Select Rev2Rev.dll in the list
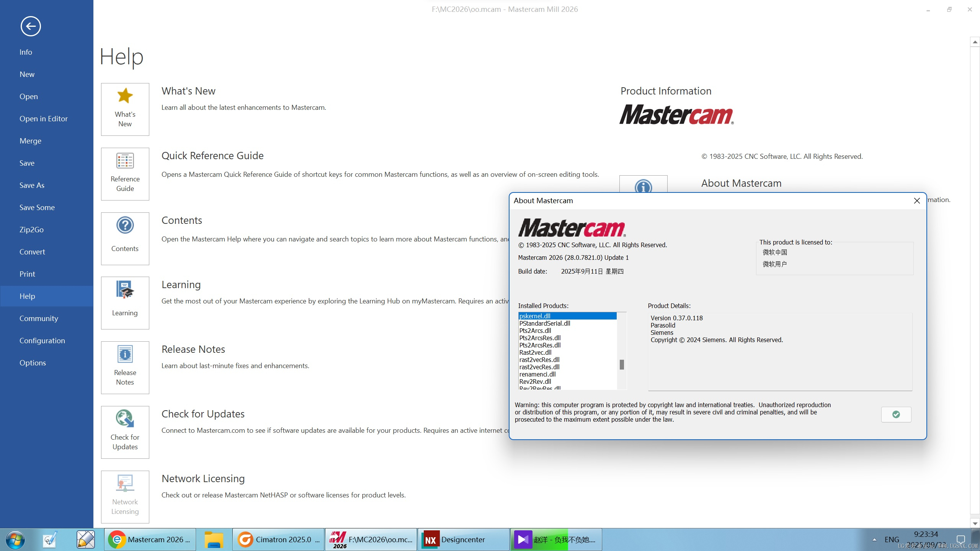This screenshot has width=980, height=551. tap(567, 381)
